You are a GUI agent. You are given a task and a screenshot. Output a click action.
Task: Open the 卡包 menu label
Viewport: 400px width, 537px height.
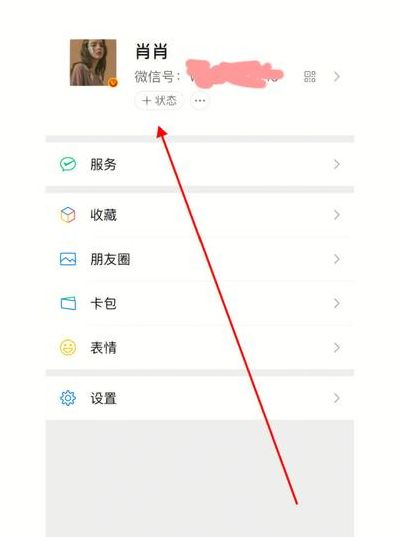103,303
